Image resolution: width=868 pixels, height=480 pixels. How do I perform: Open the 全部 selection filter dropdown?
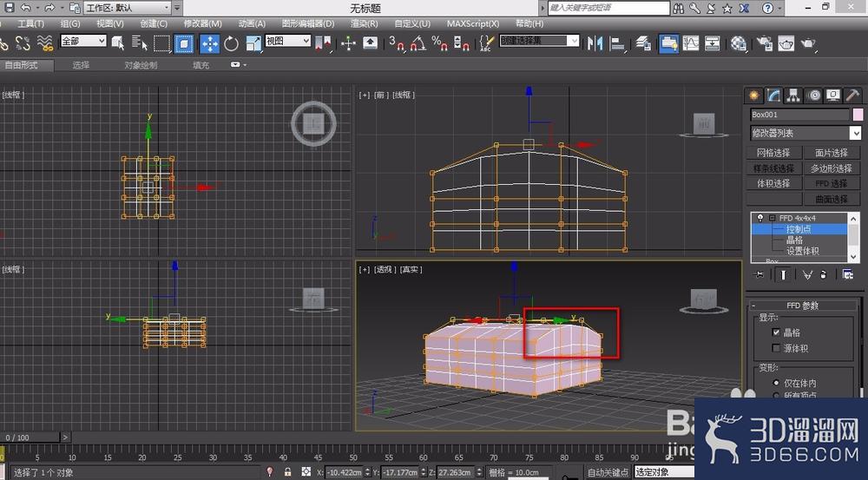click(x=83, y=41)
